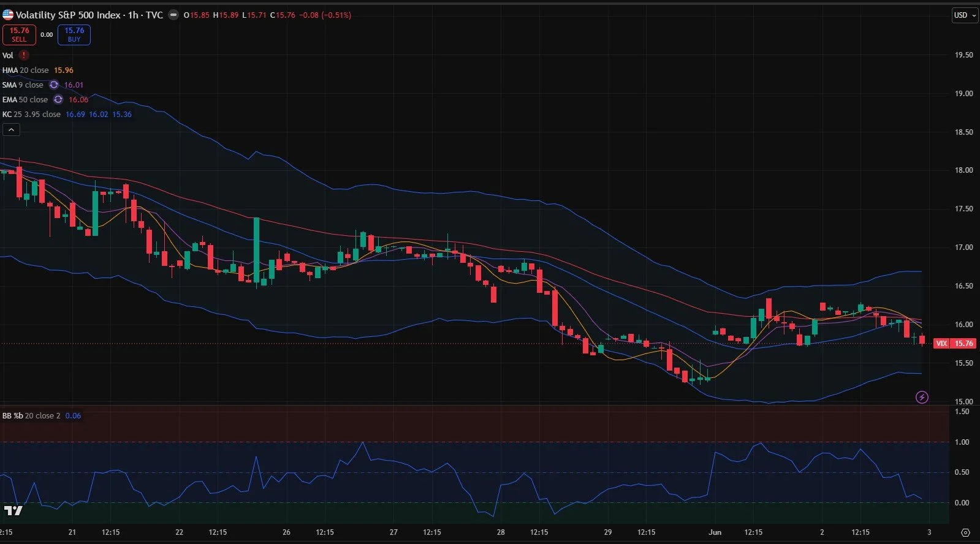Select the KC 25 3.95 close indicator legend
The image size is (980, 544).
tap(31, 115)
